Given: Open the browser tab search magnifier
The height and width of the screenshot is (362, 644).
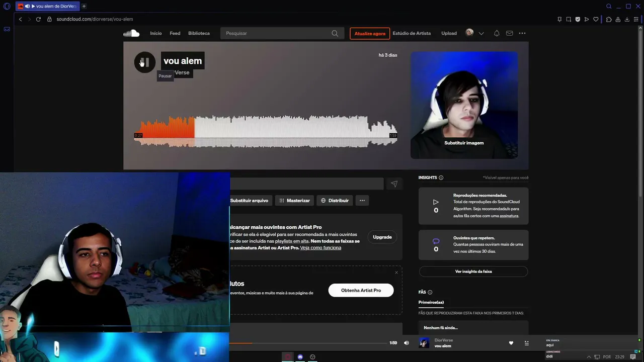Looking at the screenshot, I should click(609, 6).
